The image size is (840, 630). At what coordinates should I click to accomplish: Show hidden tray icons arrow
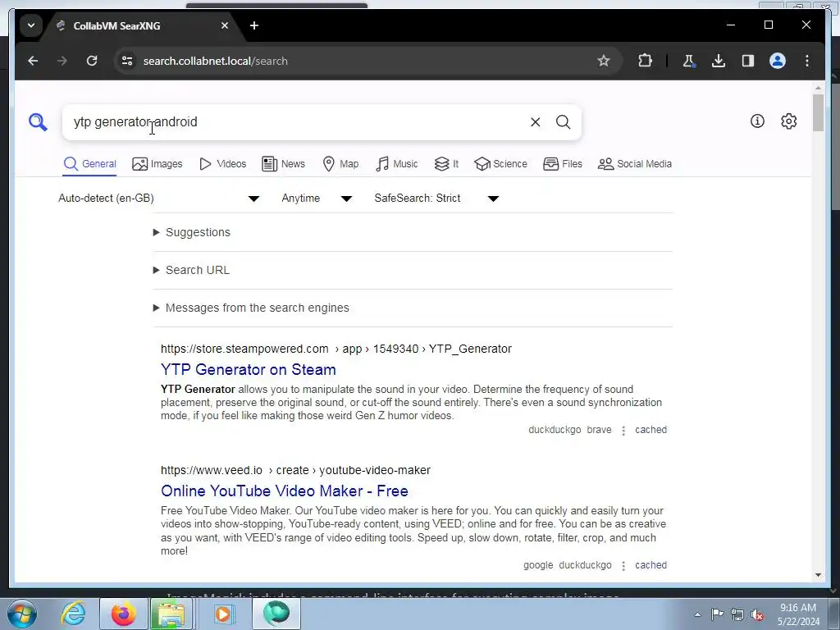pyautogui.click(x=697, y=615)
